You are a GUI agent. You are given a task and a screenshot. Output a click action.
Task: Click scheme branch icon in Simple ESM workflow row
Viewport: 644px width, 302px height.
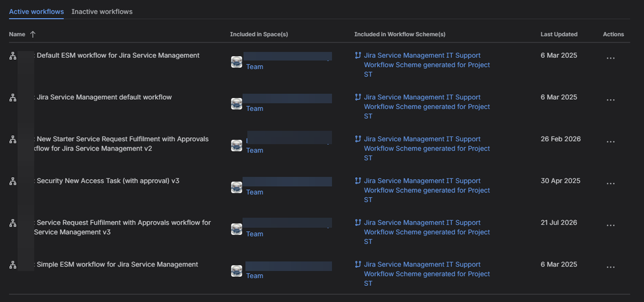[358, 265]
